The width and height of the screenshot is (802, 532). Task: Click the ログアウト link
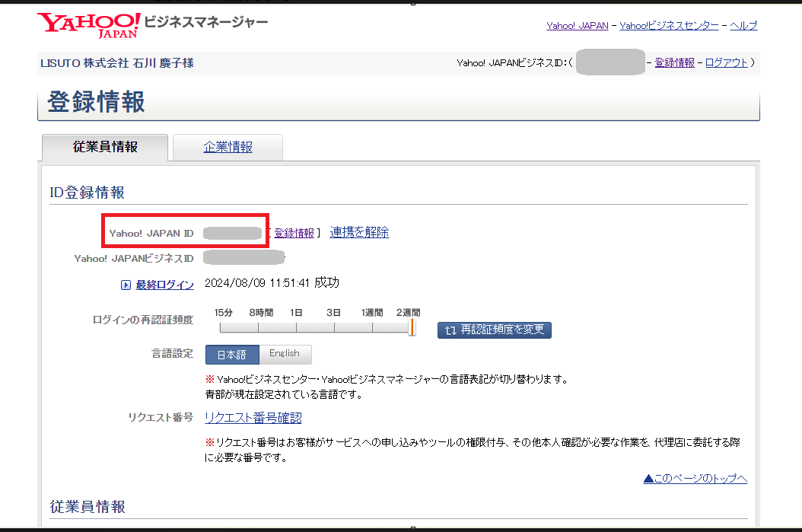[x=727, y=62]
